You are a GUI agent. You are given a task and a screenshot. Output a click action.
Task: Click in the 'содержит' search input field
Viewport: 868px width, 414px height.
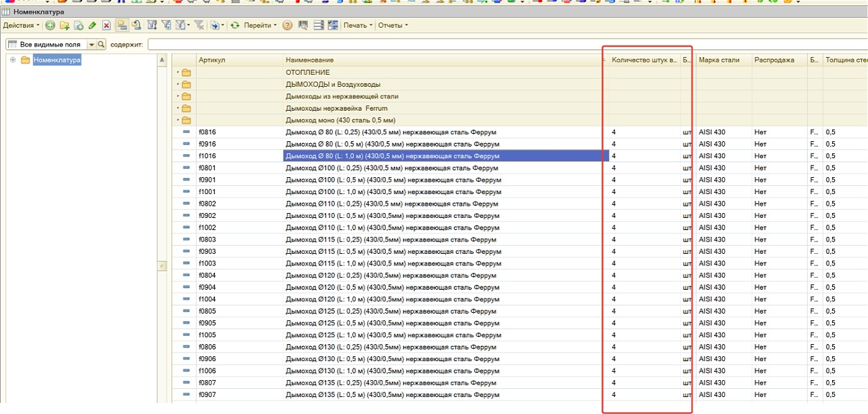click(475, 45)
